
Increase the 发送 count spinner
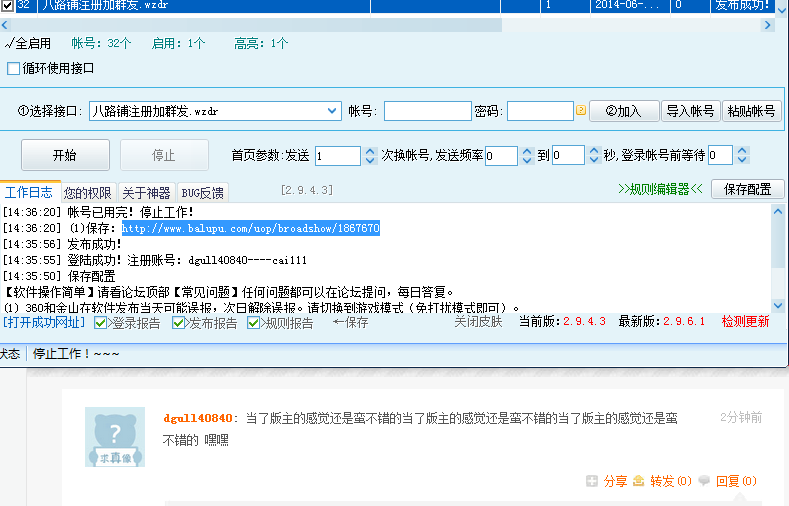pyautogui.click(x=370, y=151)
